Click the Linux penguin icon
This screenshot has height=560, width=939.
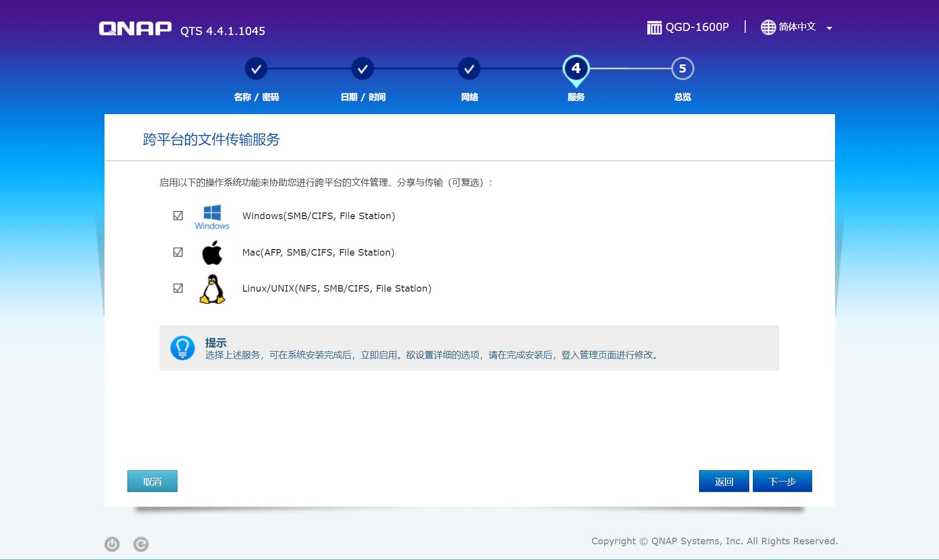212,289
